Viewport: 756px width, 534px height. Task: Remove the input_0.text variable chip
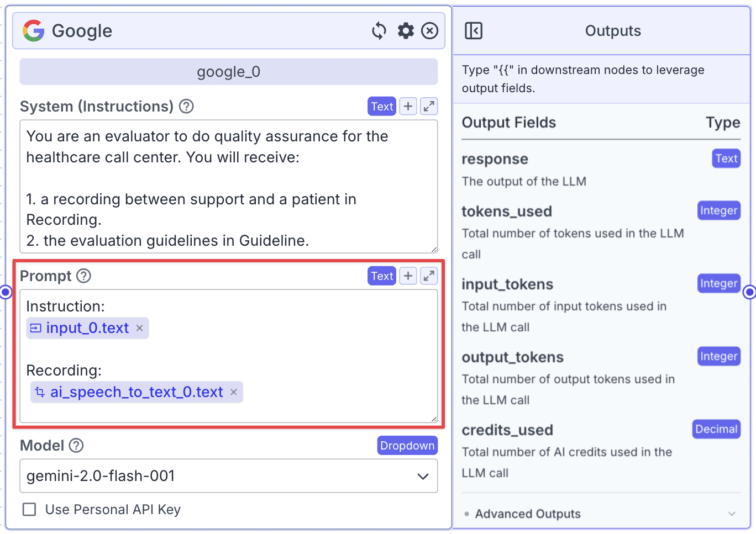click(x=140, y=328)
